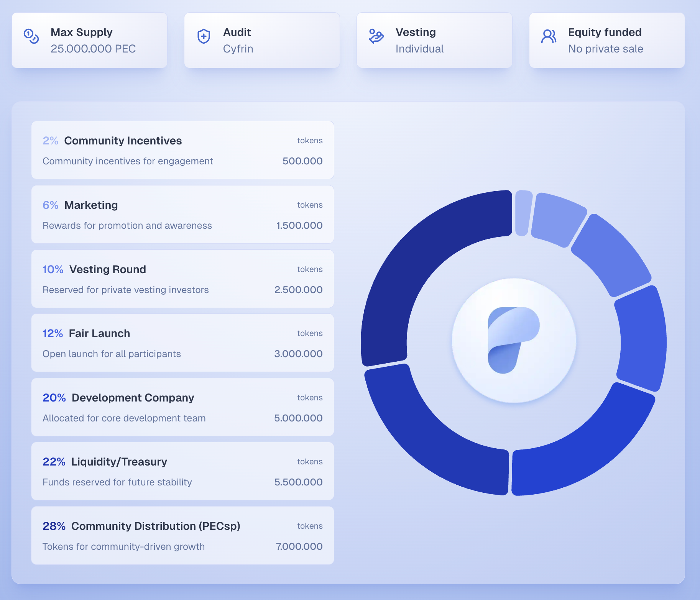Select the Marketing allocation heading
This screenshot has height=600, width=700.
91,205
